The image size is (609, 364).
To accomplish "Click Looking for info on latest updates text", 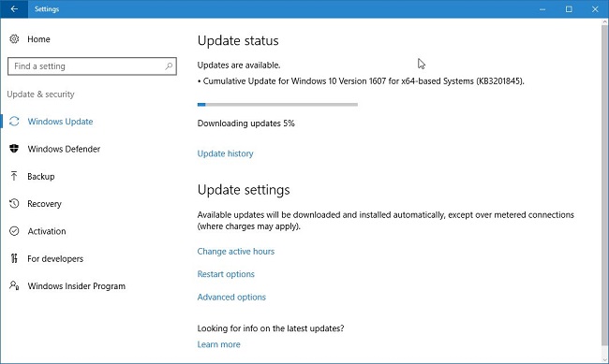I will [x=271, y=328].
